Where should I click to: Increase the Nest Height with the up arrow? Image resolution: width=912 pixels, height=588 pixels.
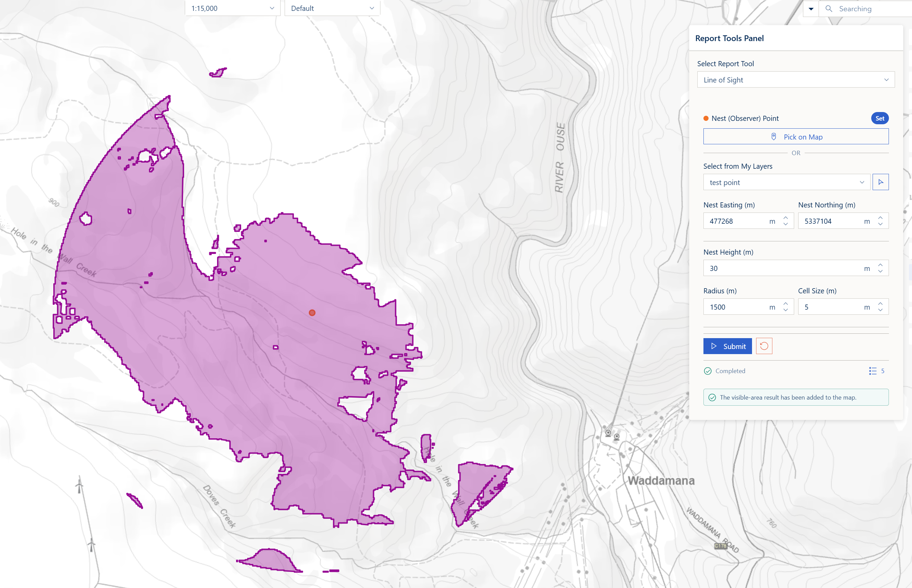tap(880, 265)
